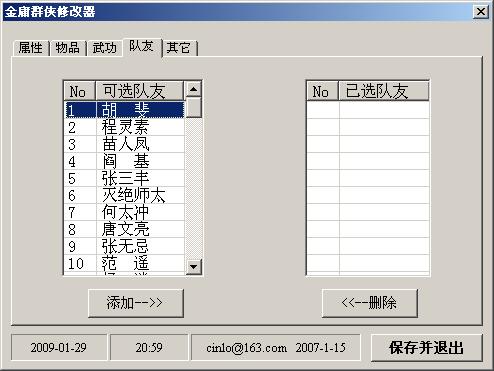Go to the 其它 tab

[x=179, y=48]
